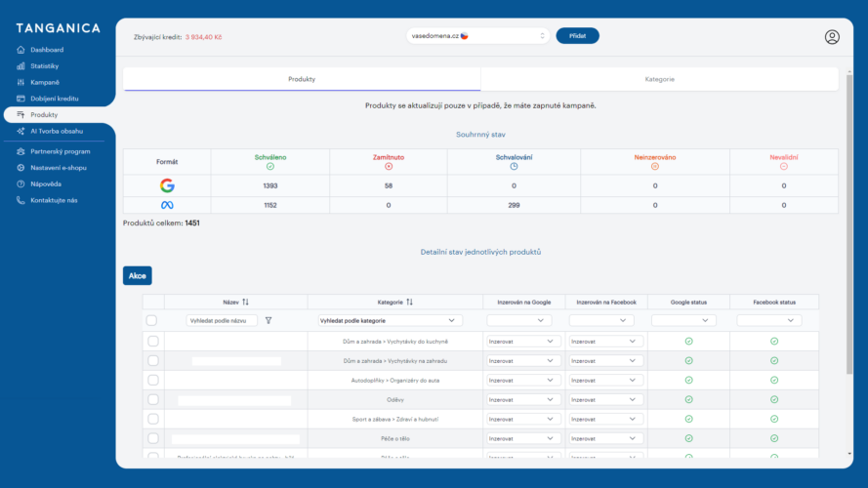Click the Kontaktujte nás phone icon

point(21,200)
